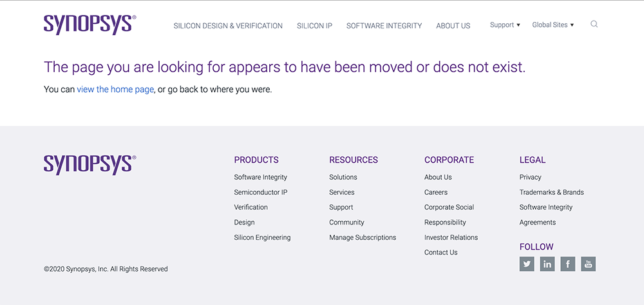Go to Manage Subscriptions link
Viewport: 644px width, 305px height.
(x=363, y=237)
